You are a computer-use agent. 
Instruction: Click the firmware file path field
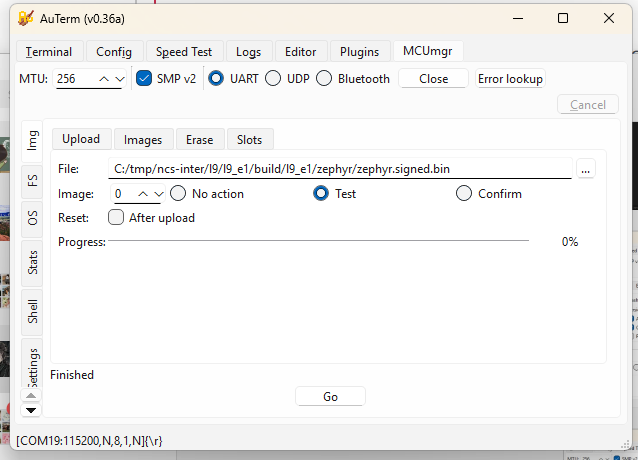click(340, 170)
